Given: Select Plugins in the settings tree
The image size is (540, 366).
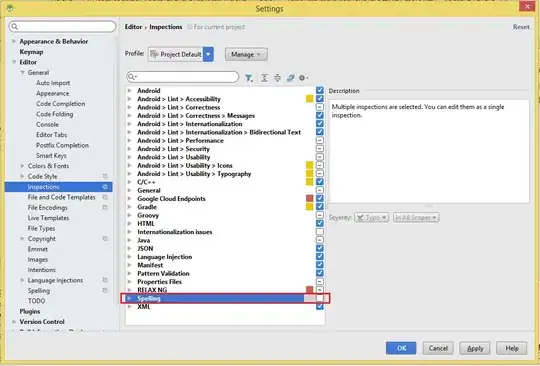Looking at the screenshot, I should (30, 311).
